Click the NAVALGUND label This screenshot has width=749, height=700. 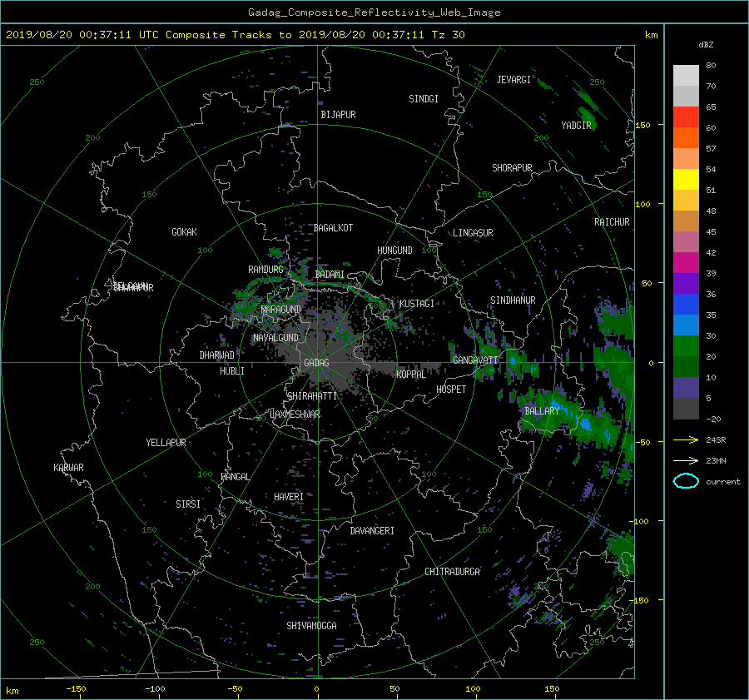[x=275, y=338]
